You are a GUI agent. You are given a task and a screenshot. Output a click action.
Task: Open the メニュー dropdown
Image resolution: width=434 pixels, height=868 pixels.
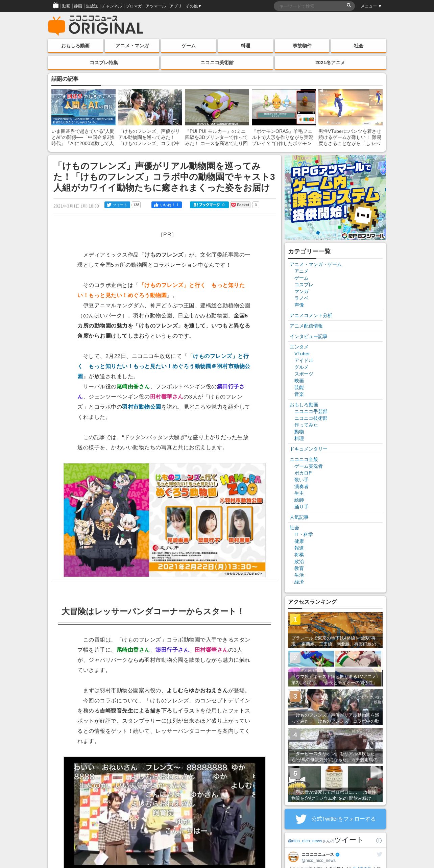click(x=371, y=6)
